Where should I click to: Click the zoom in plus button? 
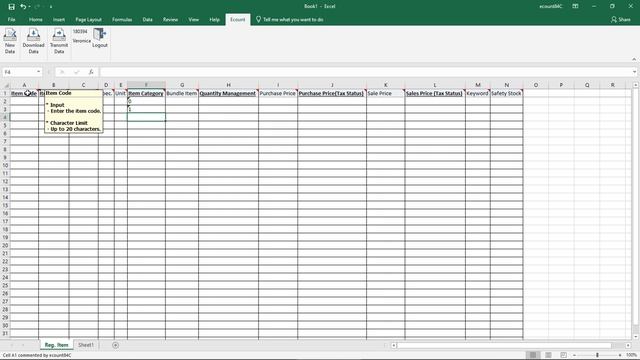pyautogui.click(x=620, y=355)
